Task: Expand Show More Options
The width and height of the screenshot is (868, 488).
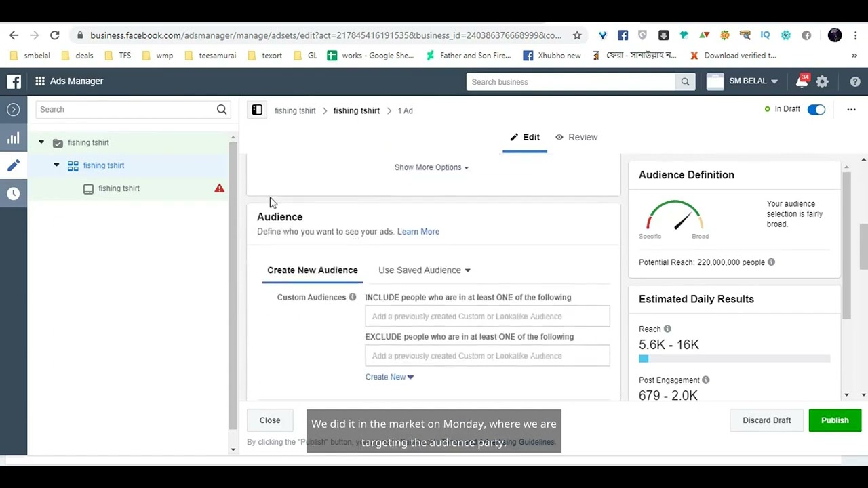Action: [x=431, y=167]
